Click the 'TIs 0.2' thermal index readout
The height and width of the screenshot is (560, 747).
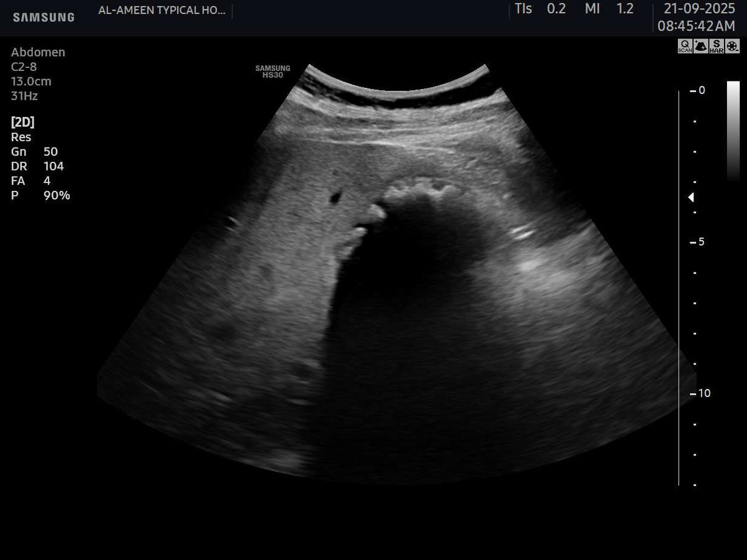point(540,9)
